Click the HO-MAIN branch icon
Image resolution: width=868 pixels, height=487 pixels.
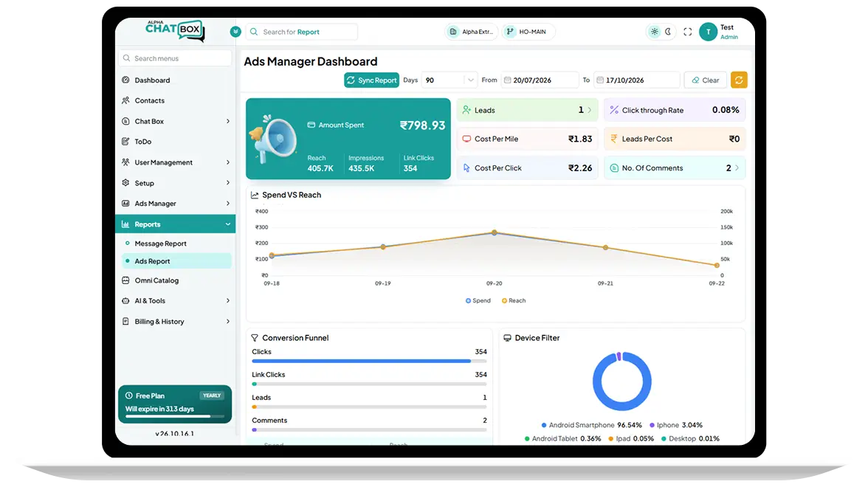click(510, 32)
